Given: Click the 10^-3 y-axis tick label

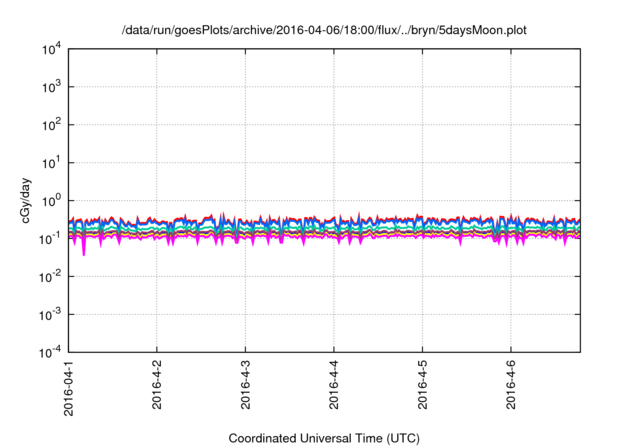Looking at the screenshot, I should 50,315.
